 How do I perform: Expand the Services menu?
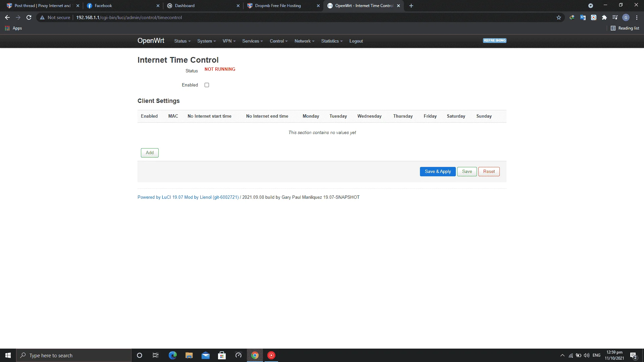pyautogui.click(x=253, y=41)
